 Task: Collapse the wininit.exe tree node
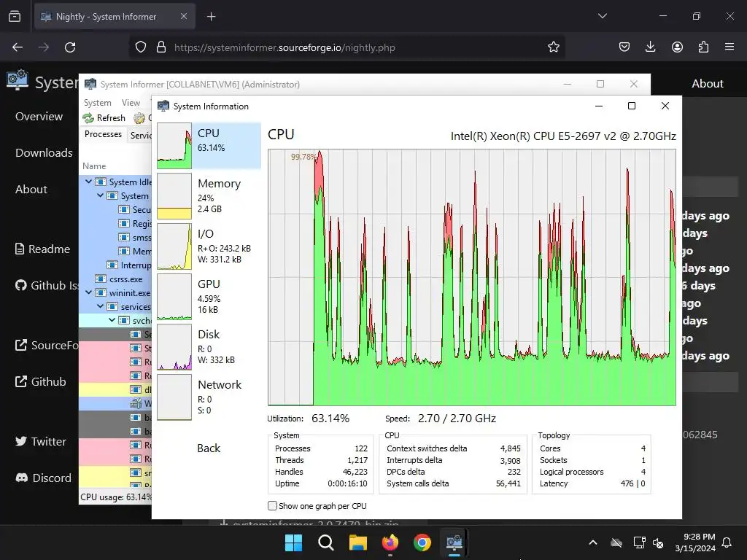coord(88,292)
